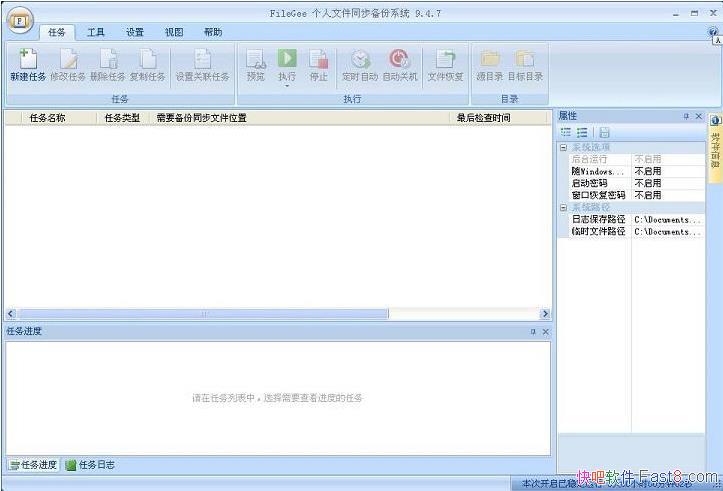Click the 不启用 value of 启动密码
The height and width of the screenshot is (491, 723).
[648, 183]
